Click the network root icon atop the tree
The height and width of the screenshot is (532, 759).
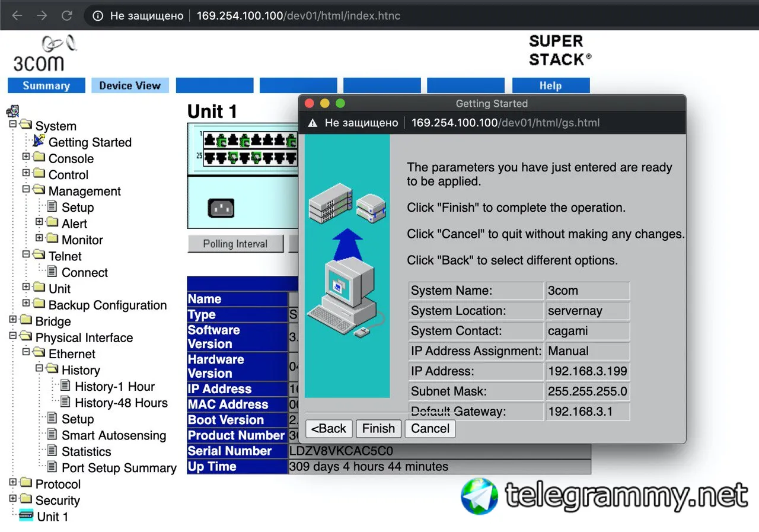click(x=12, y=111)
